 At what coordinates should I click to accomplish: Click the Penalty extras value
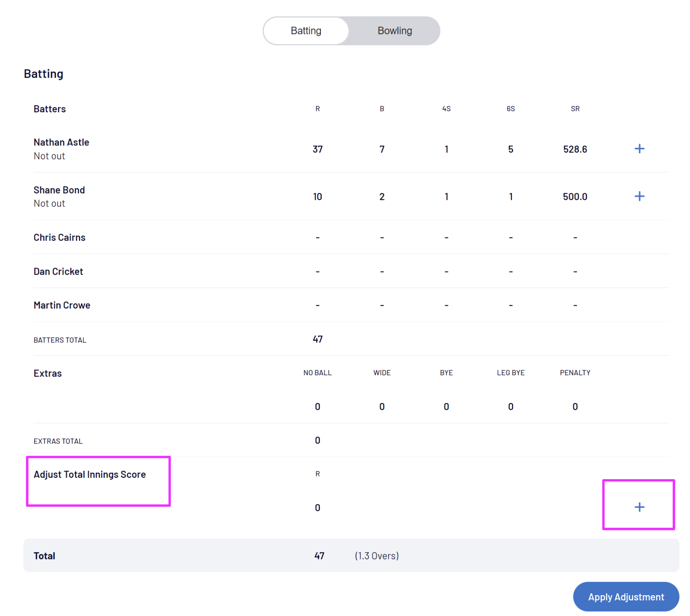click(x=575, y=407)
